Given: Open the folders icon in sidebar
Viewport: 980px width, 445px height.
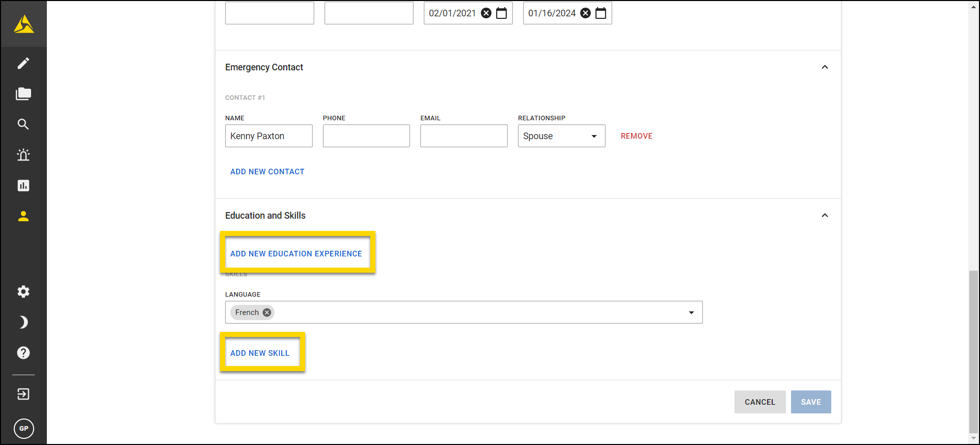Looking at the screenshot, I should coord(23,94).
